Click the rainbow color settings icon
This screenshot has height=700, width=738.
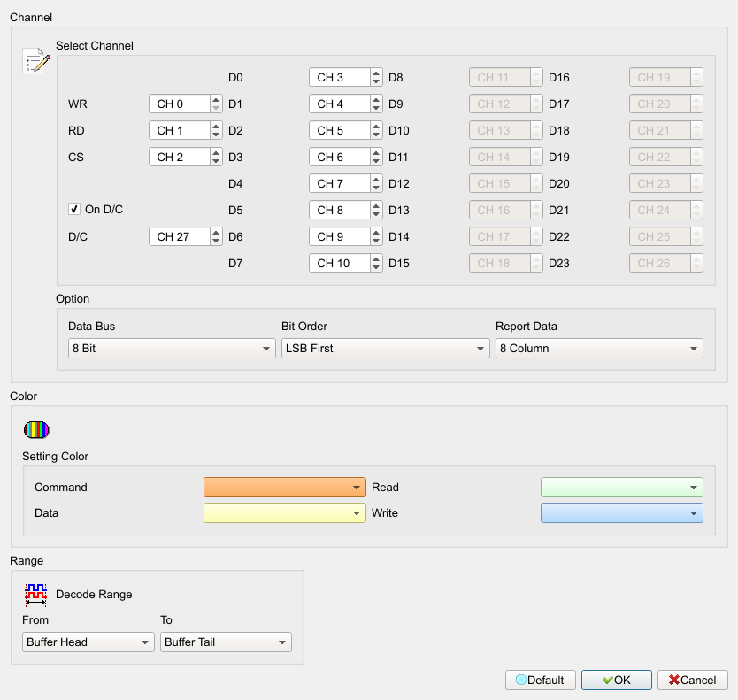[x=36, y=430]
